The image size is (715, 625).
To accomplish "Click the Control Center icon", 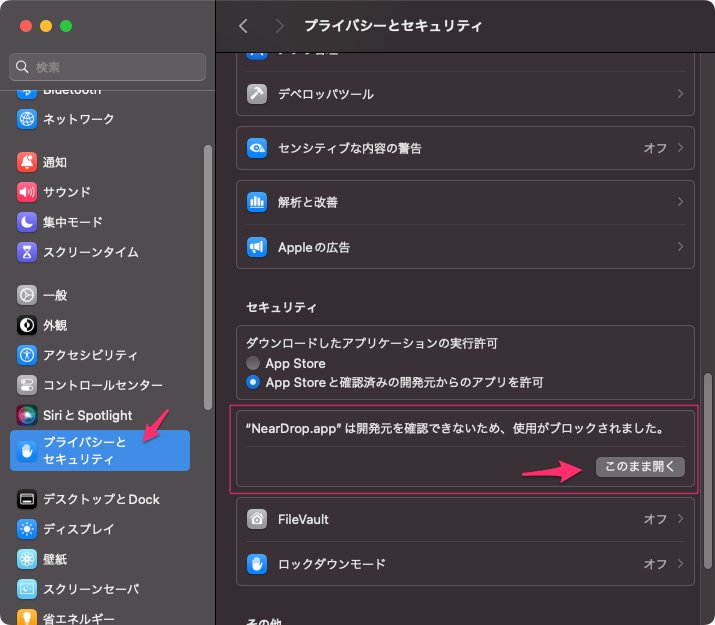I will pyautogui.click(x=27, y=385).
